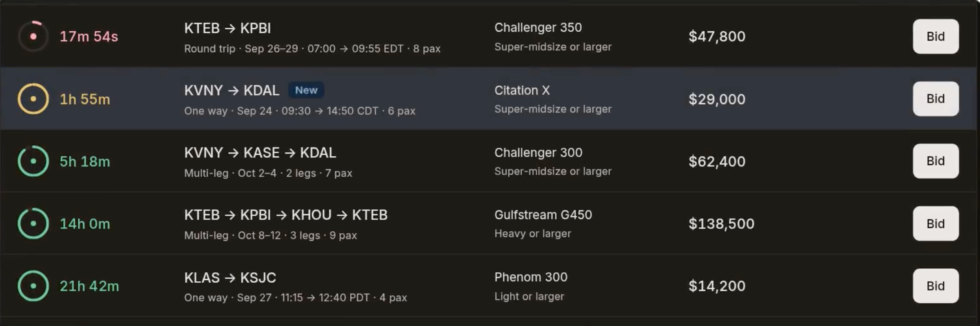The width and height of the screenshot is (980, 326).
Task: Click the Gulfstream G450 aircraft label
Action: pyautogui.click(x=543, y=215)
